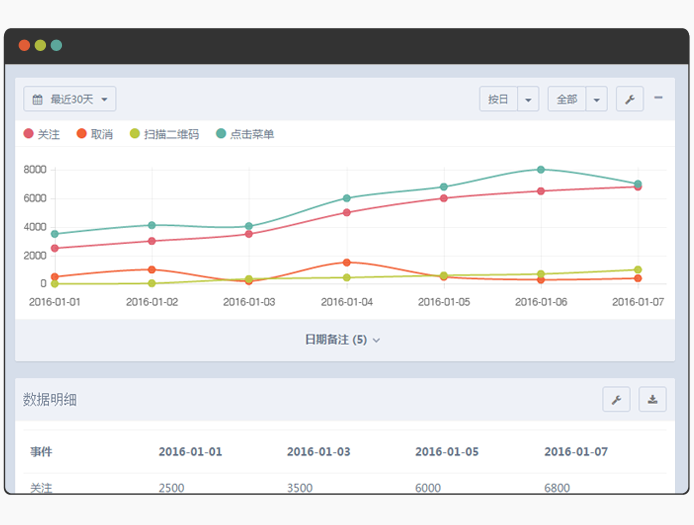Open chart settings wrench icon
Screen dimensions: 694x525
click(630, 99)
